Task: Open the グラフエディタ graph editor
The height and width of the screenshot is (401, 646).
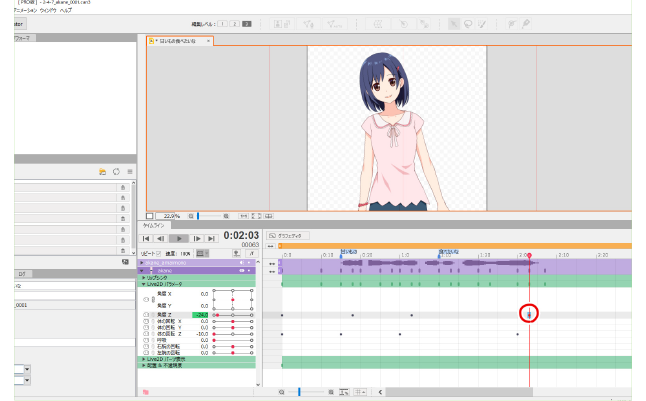Action: pyautogui.click(x=287, y=236)
